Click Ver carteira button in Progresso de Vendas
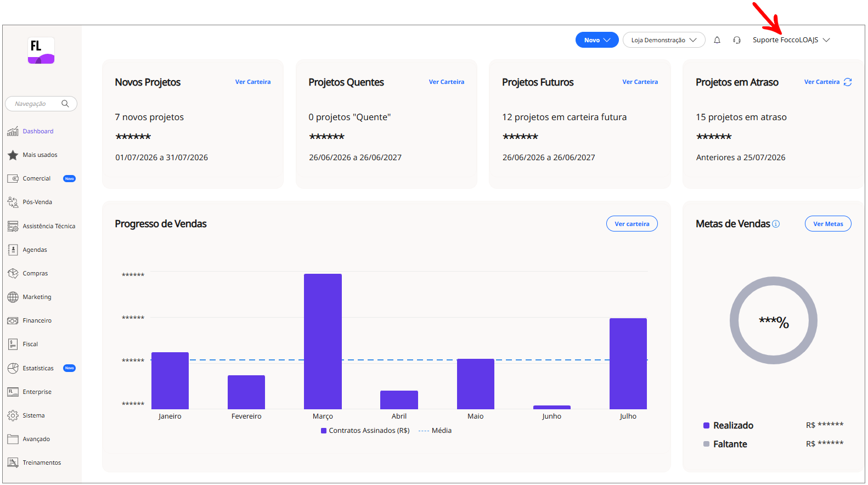 (632, 224)
